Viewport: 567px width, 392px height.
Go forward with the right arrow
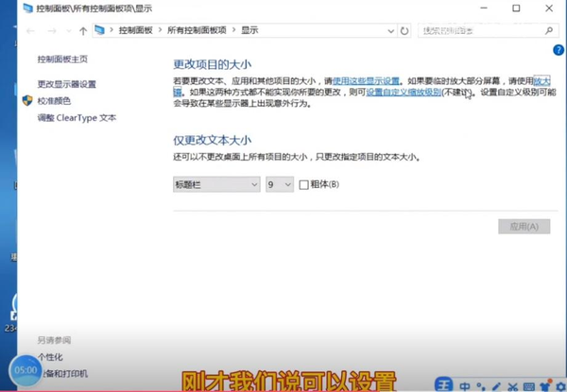(52, 31)
